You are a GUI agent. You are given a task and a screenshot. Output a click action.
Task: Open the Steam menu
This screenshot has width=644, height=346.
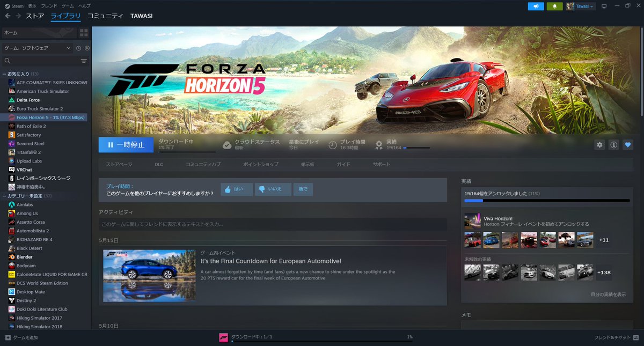18,5
